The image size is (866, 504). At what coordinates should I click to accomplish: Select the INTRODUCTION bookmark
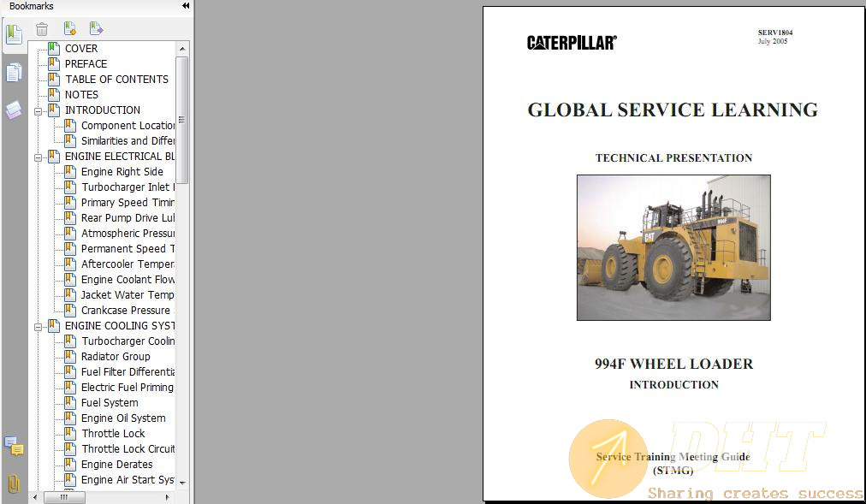click(x=102, y=110)
